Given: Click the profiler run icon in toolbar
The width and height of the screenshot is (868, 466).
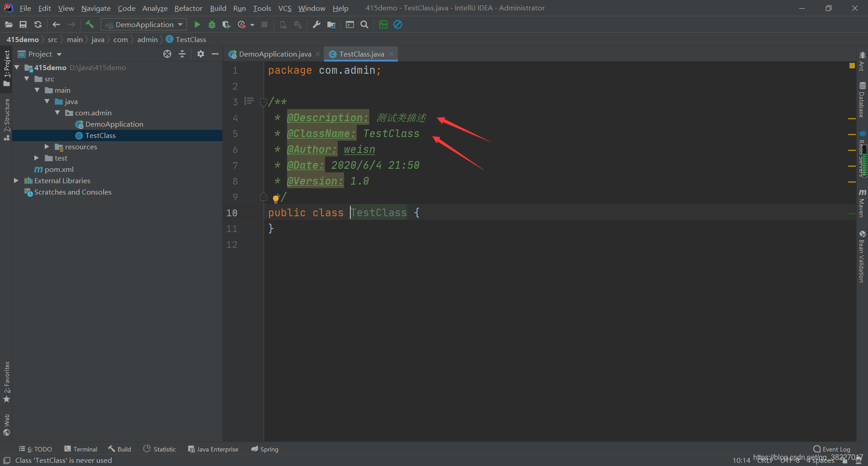Looking at the screenshot, I should click(242, 24).
